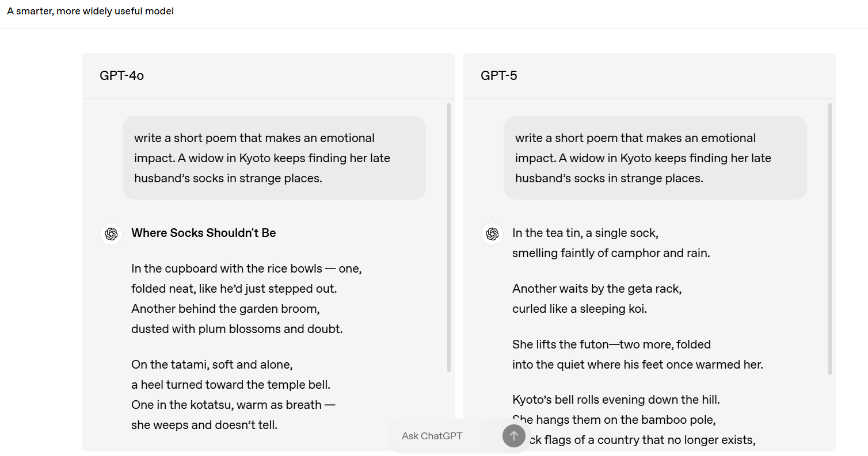The height and width of the screenshot is (456, 868).
Task: Click the line "smelling faintly of camphor and rain."
Action: coord(611,253)
